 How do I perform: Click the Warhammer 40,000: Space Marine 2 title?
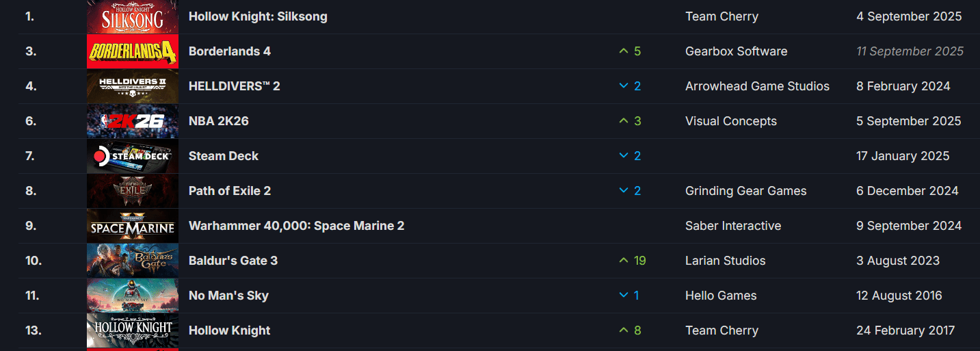[x=296, y=226]
